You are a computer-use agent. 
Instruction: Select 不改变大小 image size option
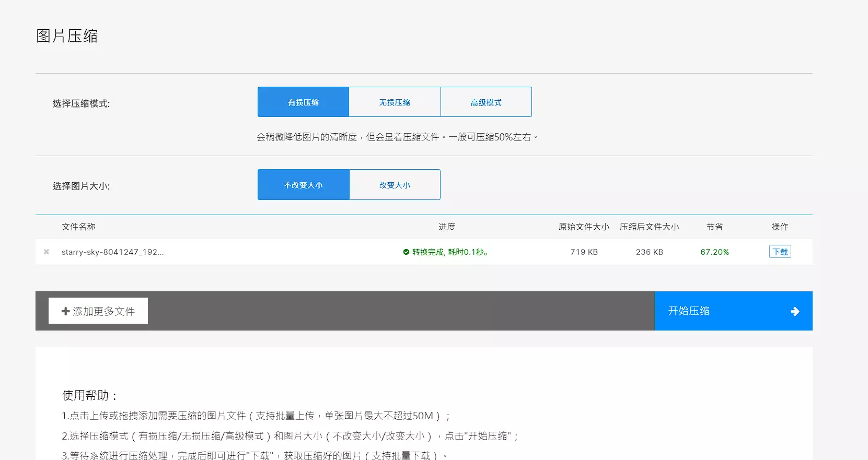(x=303, y=185)
